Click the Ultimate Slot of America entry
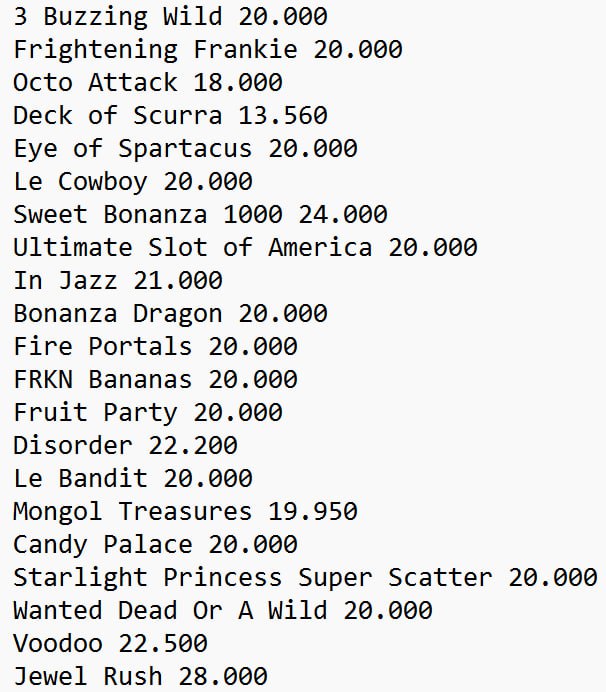The image size is (606, 692). (245, 248)
